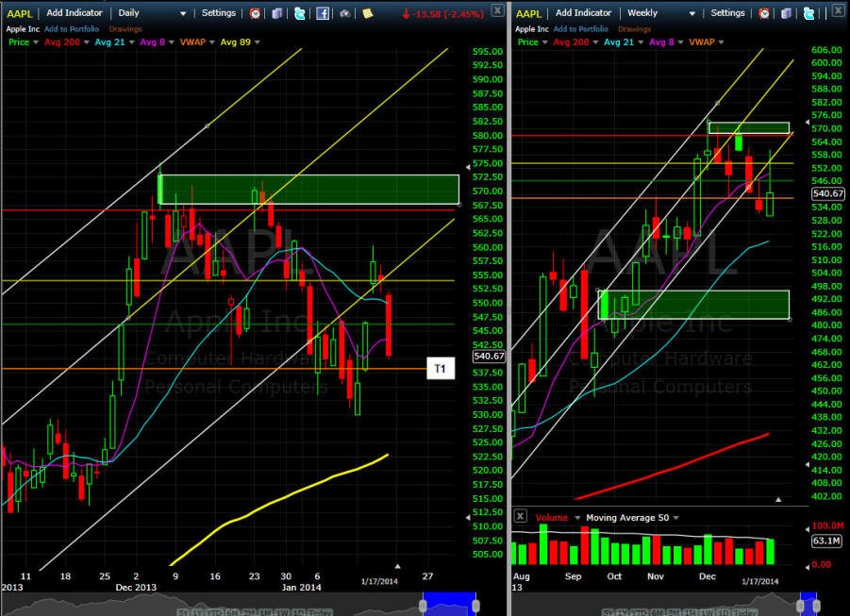Grab left handle of Weekly range slider
This screenshot has height=616, width=850.
pyautogui.click(x=801, y=606)
